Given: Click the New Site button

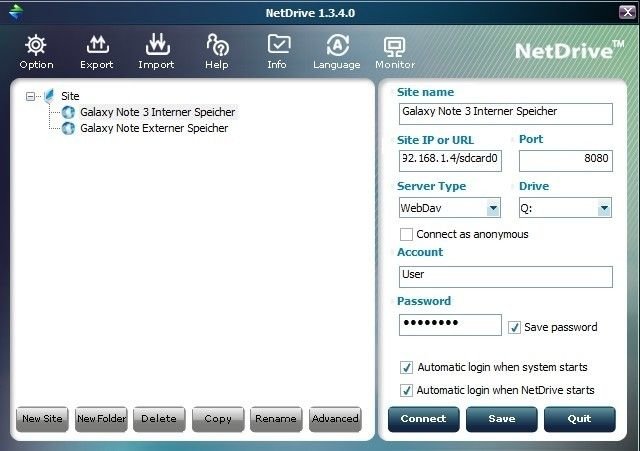Looking at the screenshot, I should 42,419.
